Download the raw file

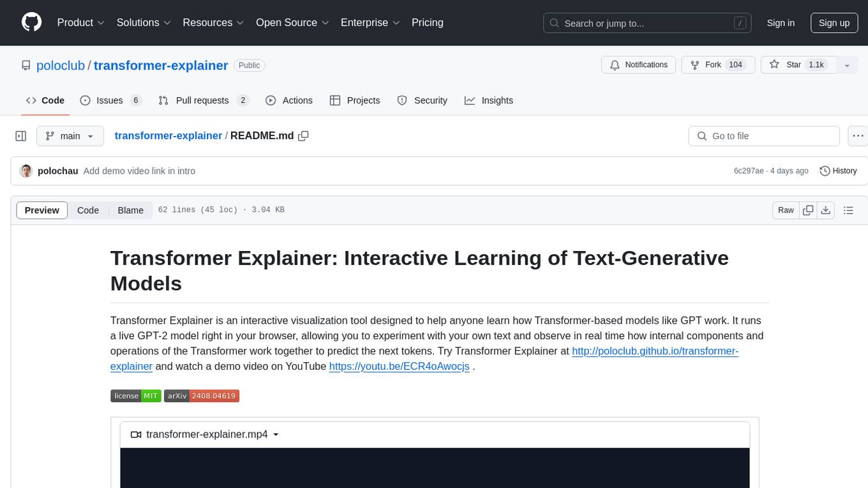826,210
